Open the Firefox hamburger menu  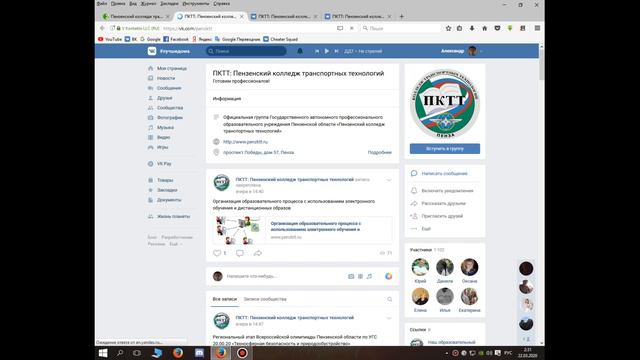[x=537, y=28]
